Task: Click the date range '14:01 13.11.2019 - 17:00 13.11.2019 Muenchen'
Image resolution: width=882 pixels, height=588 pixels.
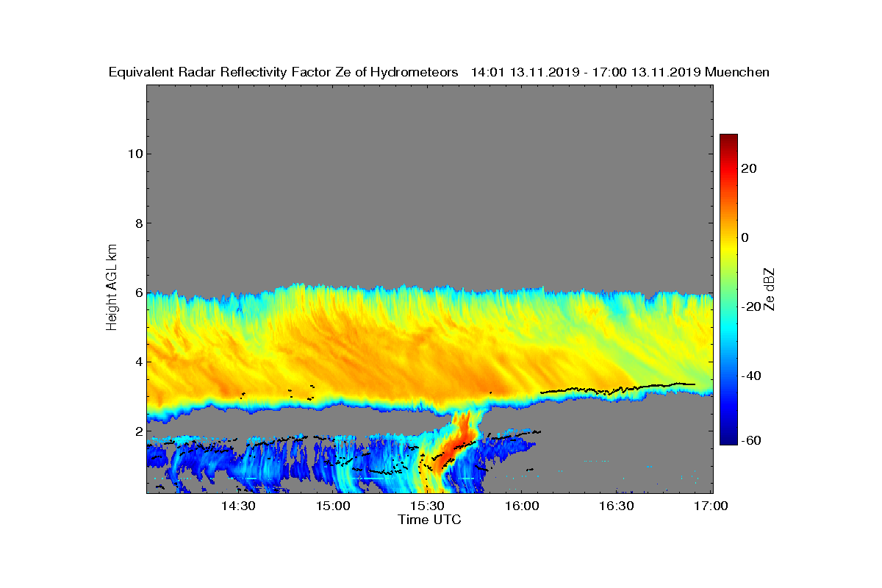Action: click(620, 72)
